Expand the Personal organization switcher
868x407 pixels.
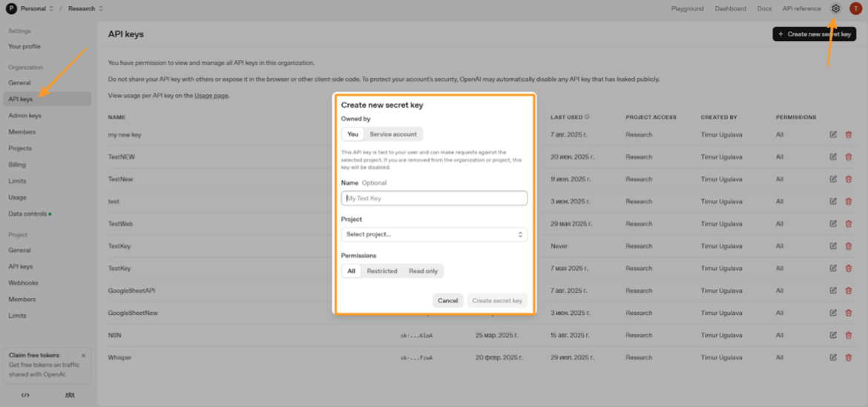tap(51, 8)
